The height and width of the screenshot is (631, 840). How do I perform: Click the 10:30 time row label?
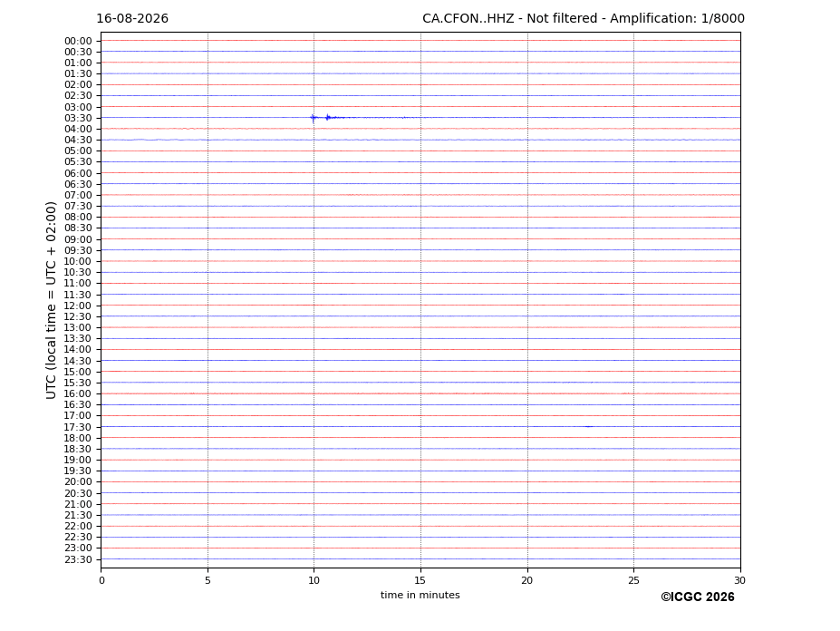pyautogui.click(x=78, y=272)
